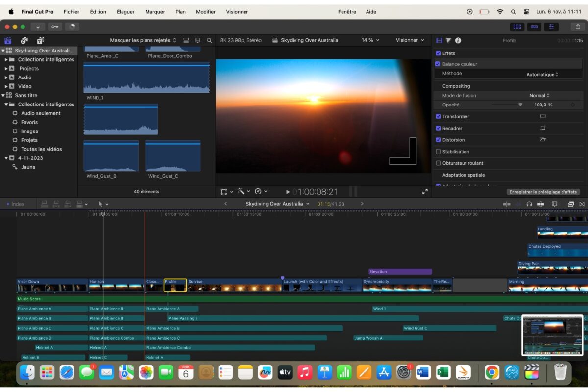Viewport: 588px width, 392px height.
Task: Open the color inspector triangle icon
Action: point(448,40)
